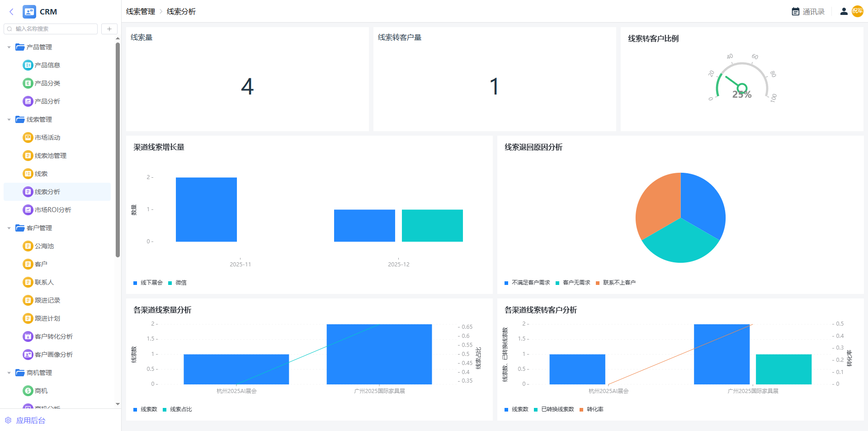The image size is (868, 431).
Task: Click the 客户转化分析 icon
Action: 28,336
